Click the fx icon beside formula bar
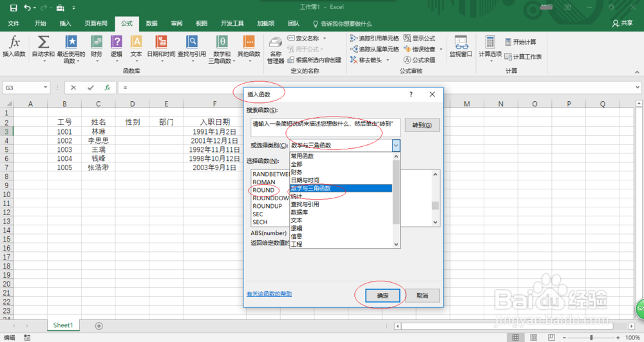 pos(107,88)
